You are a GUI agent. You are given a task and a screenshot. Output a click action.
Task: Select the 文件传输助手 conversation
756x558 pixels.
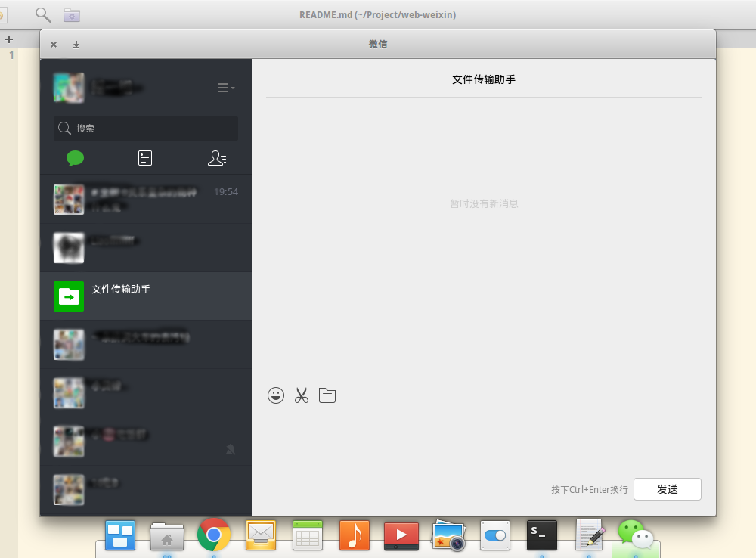(x=146, y=296)
